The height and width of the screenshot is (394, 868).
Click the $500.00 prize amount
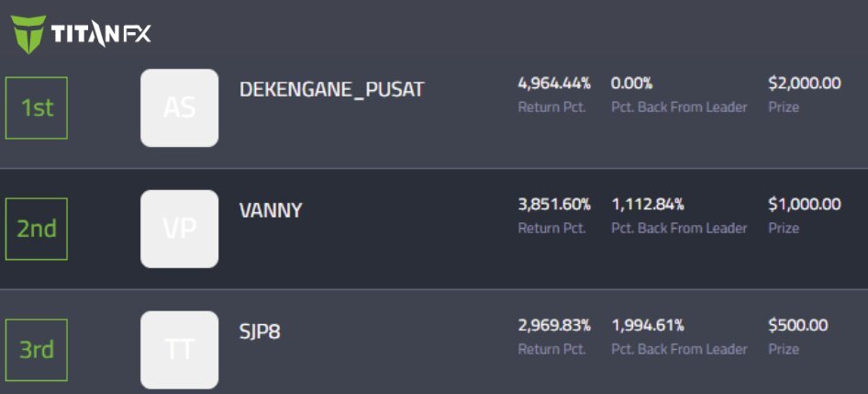pyautogui.click(x=797, y=325)
